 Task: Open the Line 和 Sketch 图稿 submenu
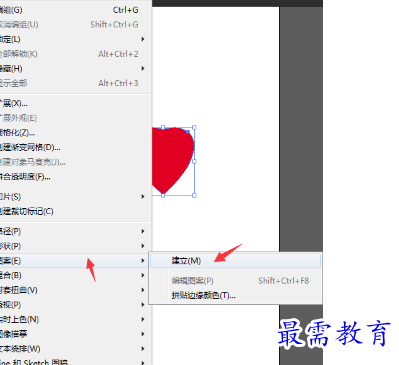pyautogui.click(x=75, y=362)
